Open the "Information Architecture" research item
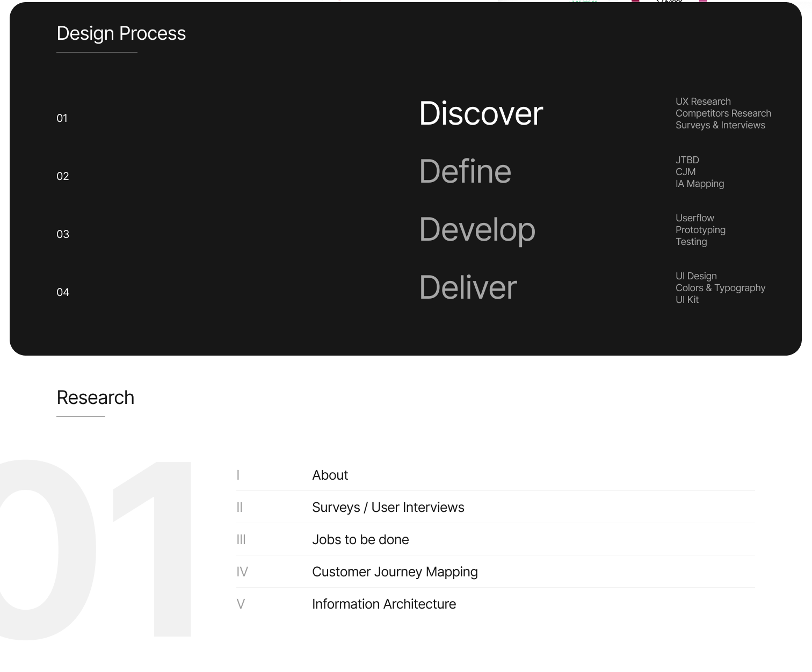The image size is (812, 672). tap(383, 604)
